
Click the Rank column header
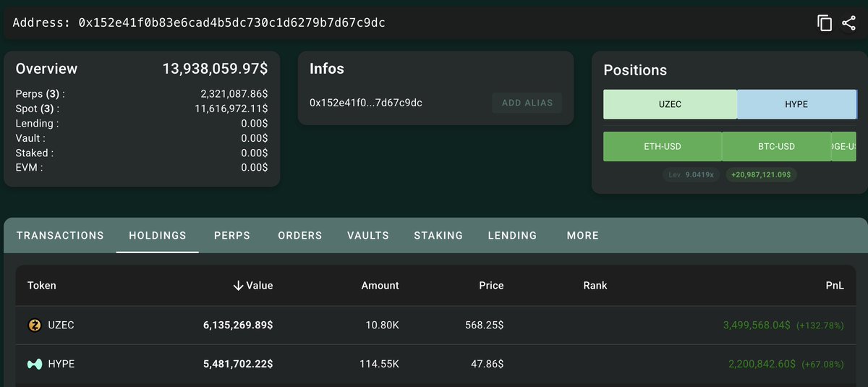(595, 286)
